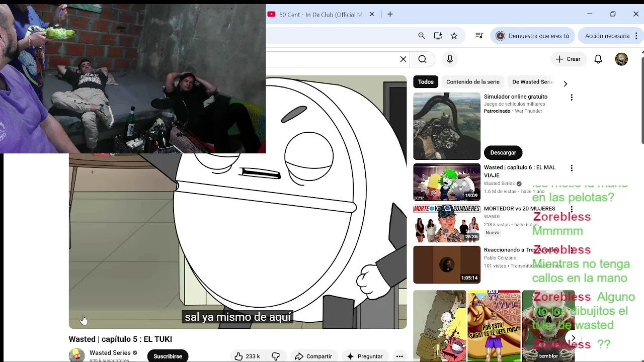
Task: Click the 'Wasted | capítulo 6 : EL MAL VIAJE' title
Action: 519,171
